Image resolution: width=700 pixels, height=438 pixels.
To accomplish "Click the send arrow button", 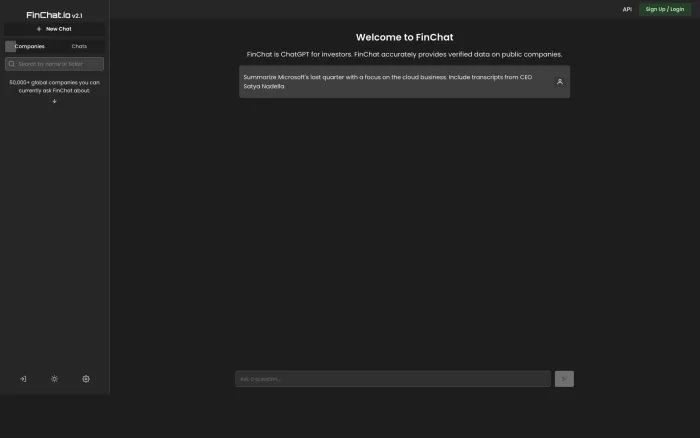I will coord(564,379).
